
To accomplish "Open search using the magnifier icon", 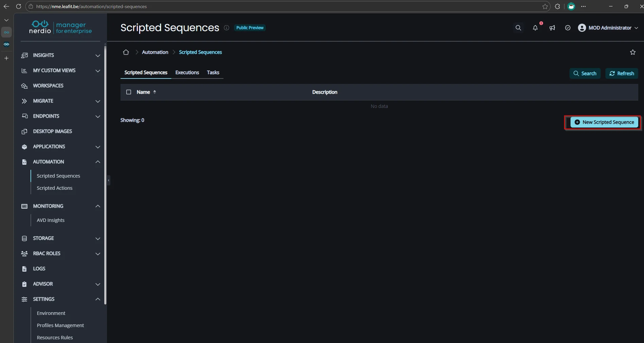I will coord(518,28).
